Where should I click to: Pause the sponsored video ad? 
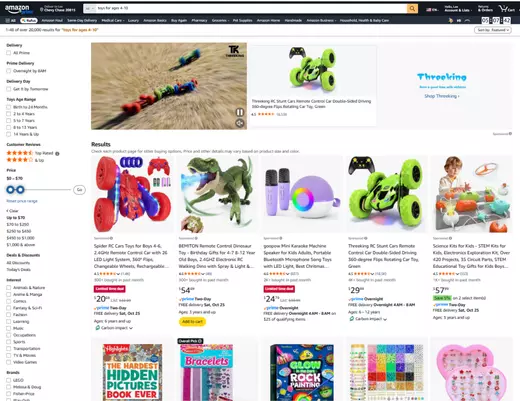pos(240,112)
